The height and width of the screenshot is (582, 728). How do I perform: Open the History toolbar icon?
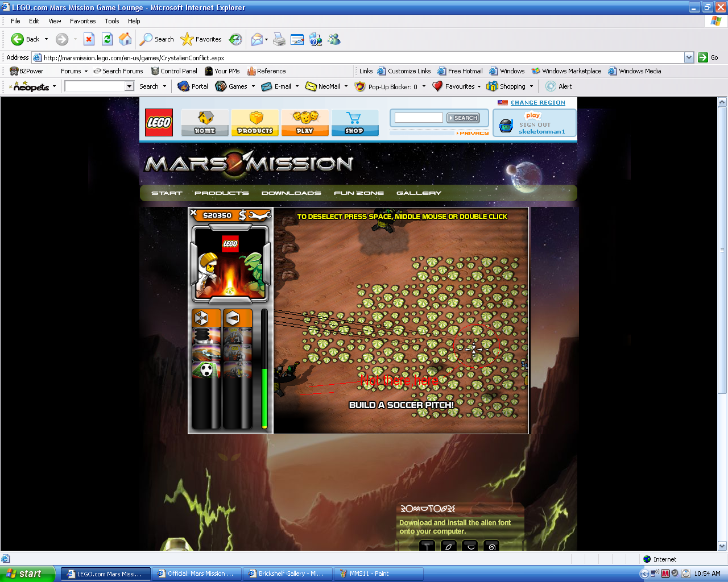(235, 39)
